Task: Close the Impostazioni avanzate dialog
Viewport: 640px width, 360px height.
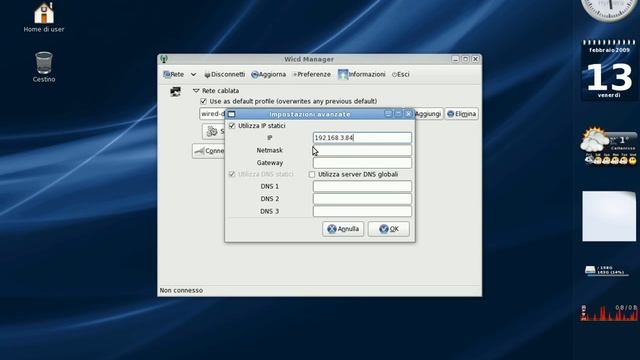Action: [x=408, y=114]
